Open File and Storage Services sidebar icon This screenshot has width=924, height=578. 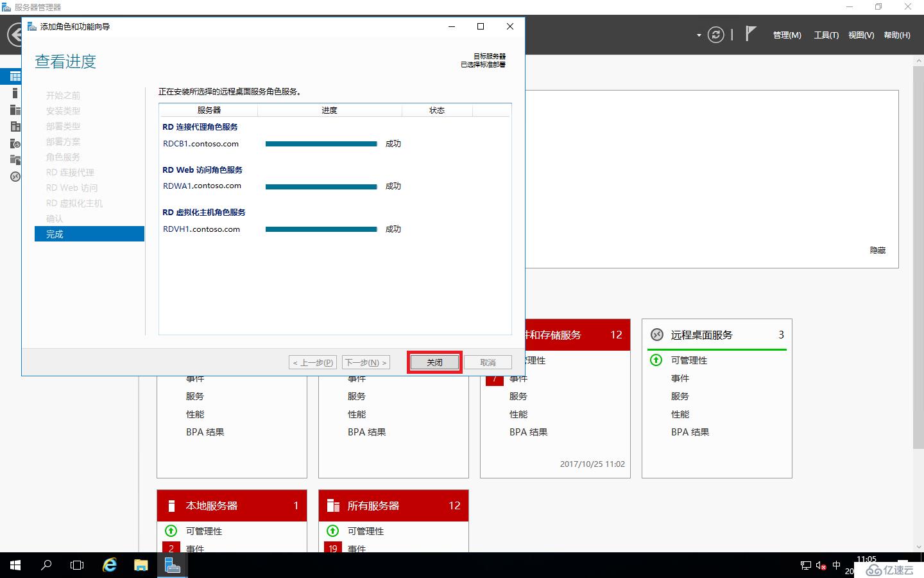click(15, 160)
